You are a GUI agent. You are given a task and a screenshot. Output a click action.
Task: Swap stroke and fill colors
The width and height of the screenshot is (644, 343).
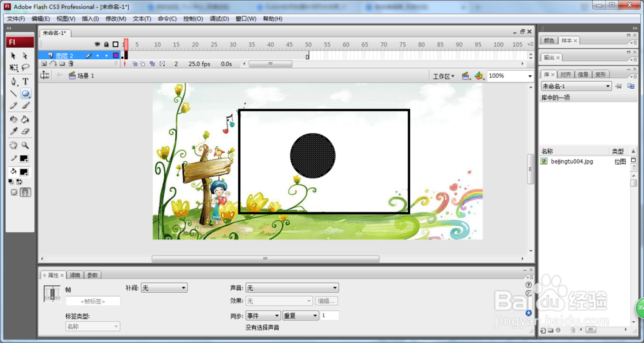19,181
